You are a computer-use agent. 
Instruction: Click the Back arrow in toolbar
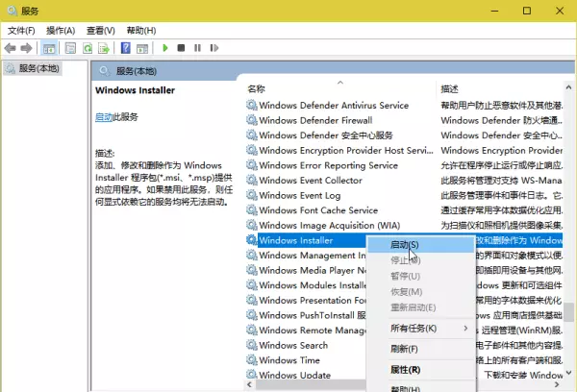(10, 48)
